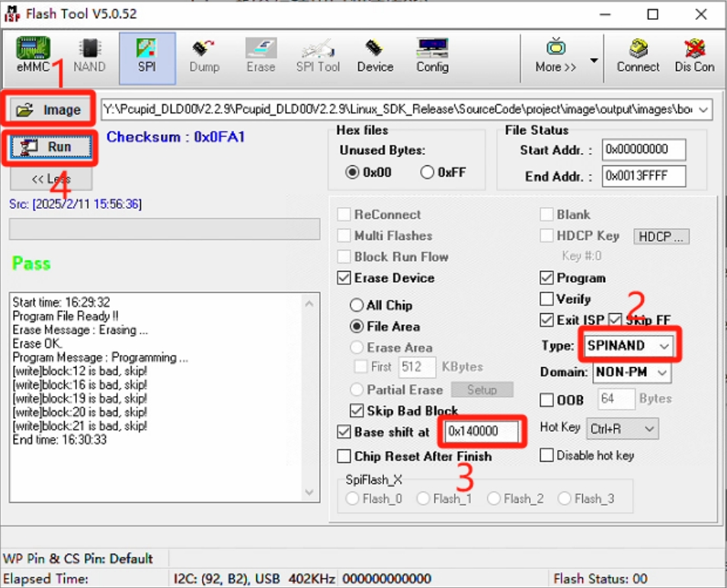727x588 pixels.
Task: Click the End Addr. input field
Action: (x=643, y=177)
